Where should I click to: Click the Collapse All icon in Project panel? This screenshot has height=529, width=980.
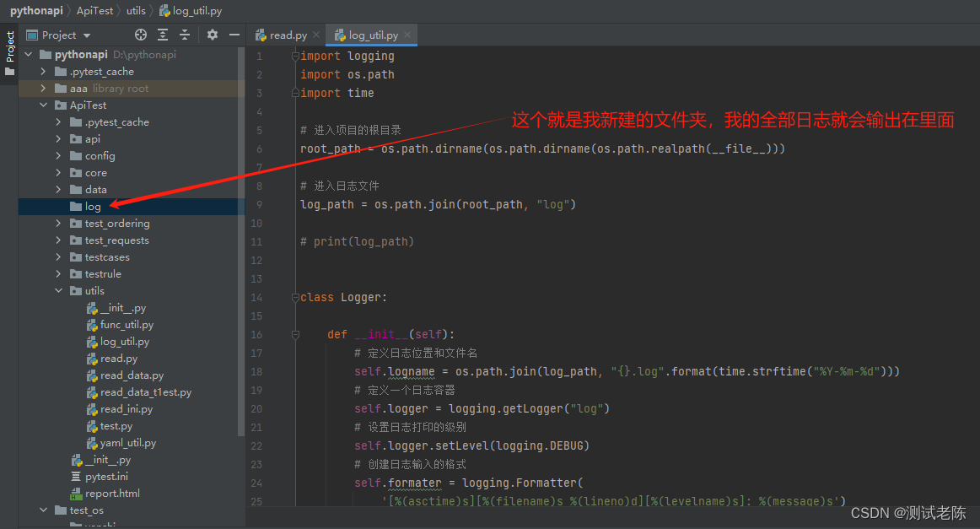pos(185,35)
